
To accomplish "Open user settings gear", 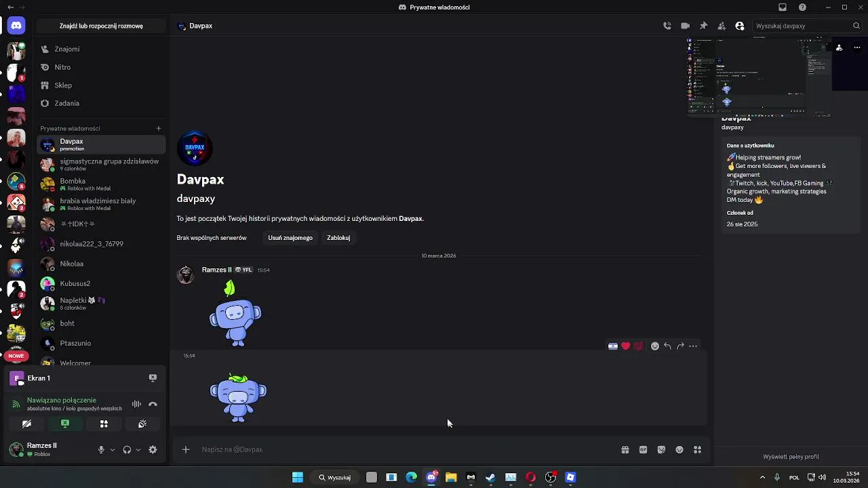I will [153, 449].
